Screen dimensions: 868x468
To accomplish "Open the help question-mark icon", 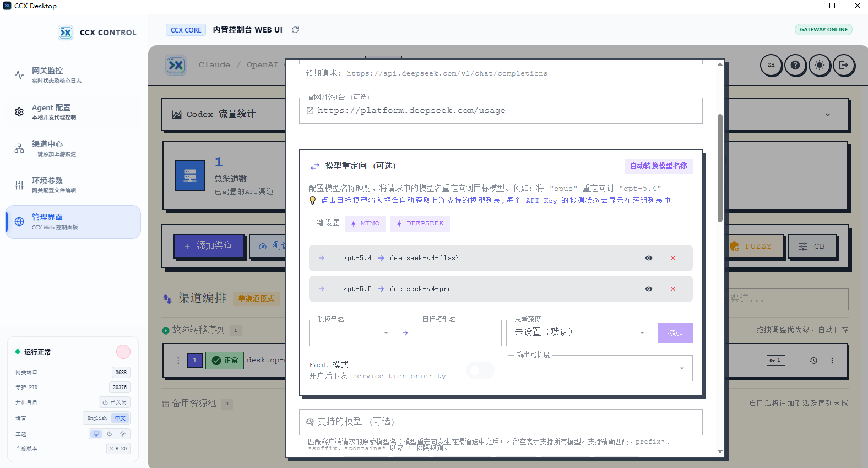I will pos(795,65).
